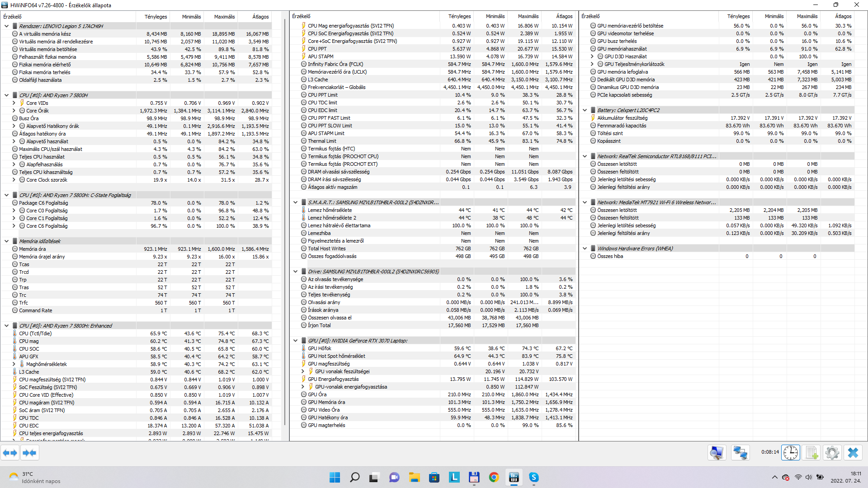
Task: Open sensor settings gear icon
Action: click(832, 452)
